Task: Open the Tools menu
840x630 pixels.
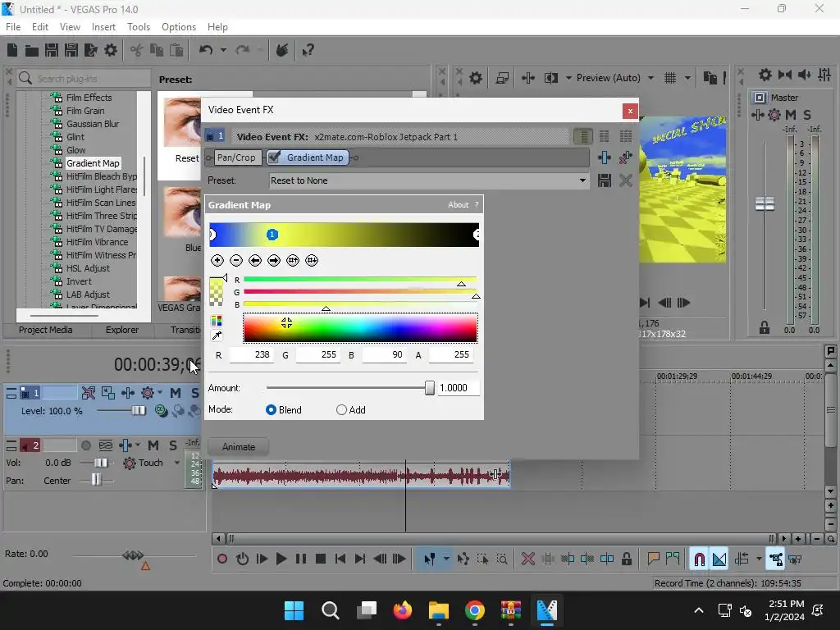Action: pos(138,27)
